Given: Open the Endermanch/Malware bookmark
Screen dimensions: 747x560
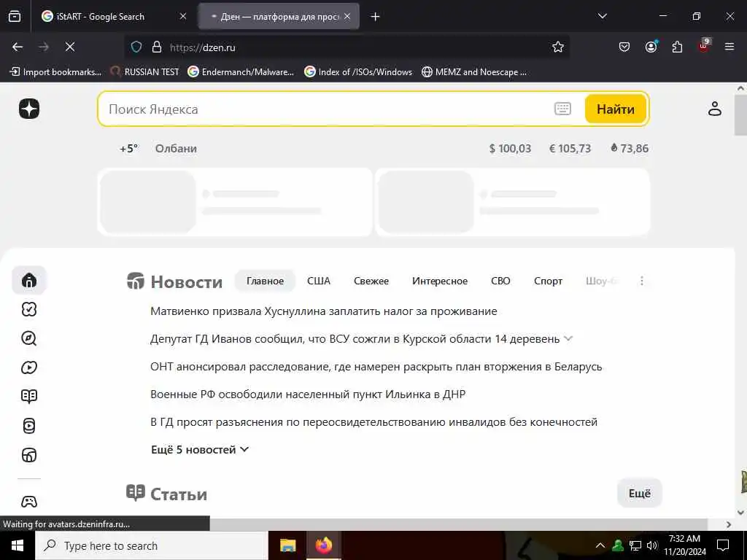Looking at the screenshot, I should 241,72.
